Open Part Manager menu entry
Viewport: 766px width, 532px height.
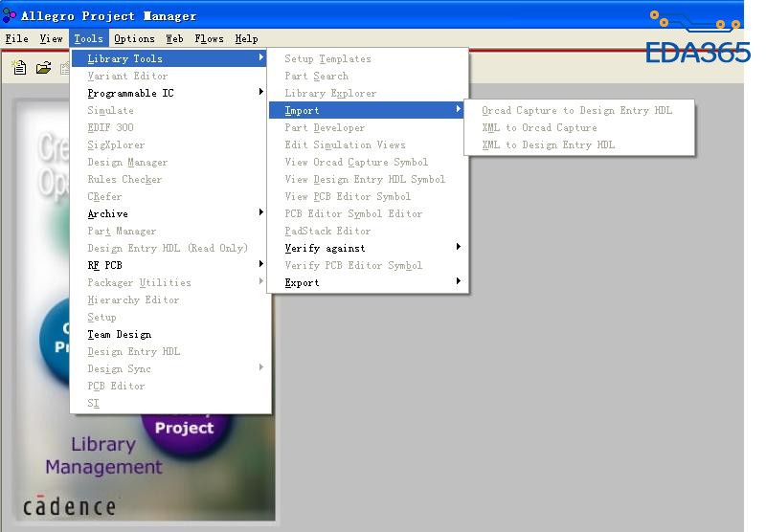169,231
